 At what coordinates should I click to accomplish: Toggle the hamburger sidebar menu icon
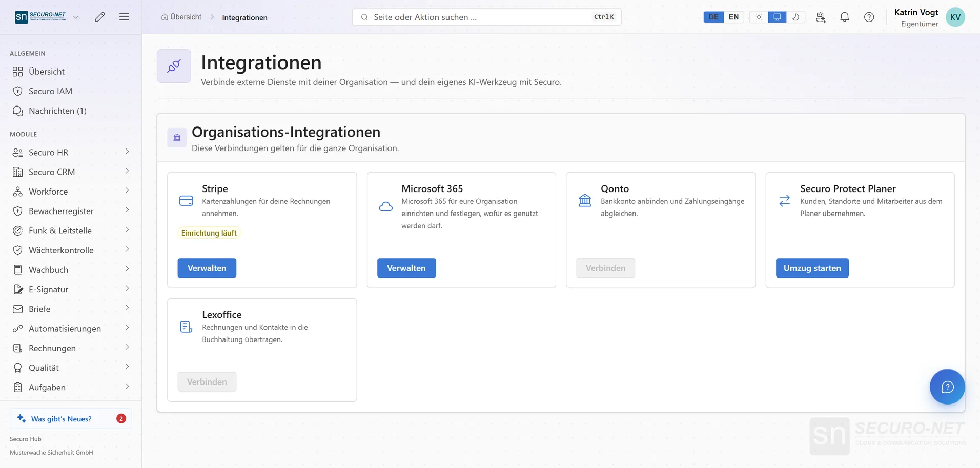[x=124, y=17]
